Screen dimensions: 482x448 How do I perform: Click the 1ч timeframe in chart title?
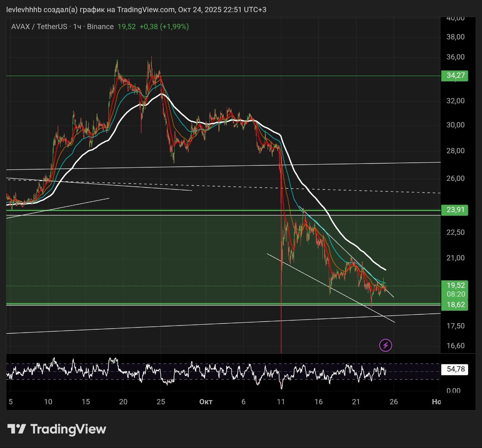(x=77, y=26)
